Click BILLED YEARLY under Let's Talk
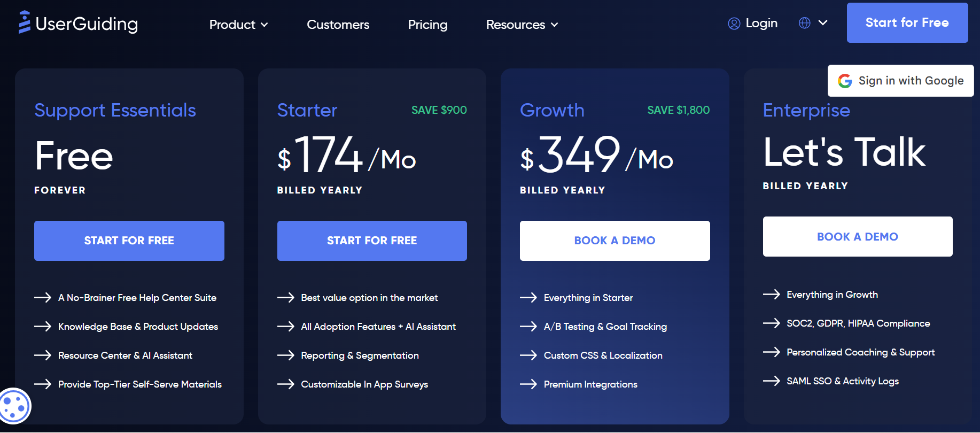980x433 pixels. click(x=805, y=186)
